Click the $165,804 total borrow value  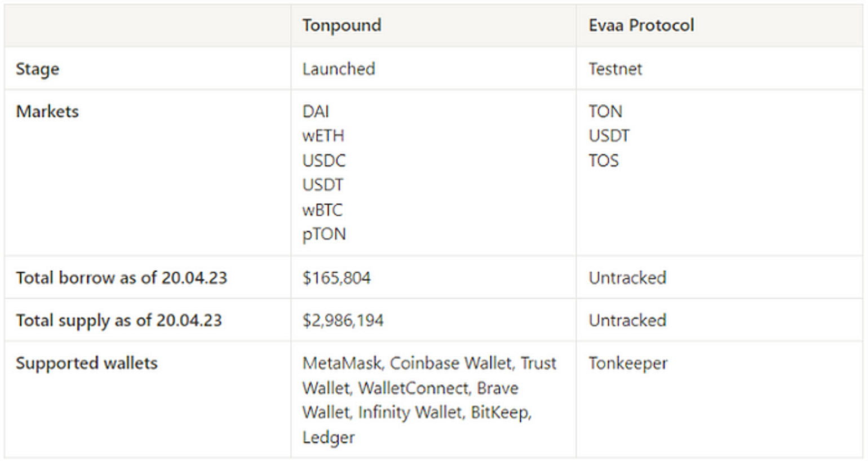(336, 278)
